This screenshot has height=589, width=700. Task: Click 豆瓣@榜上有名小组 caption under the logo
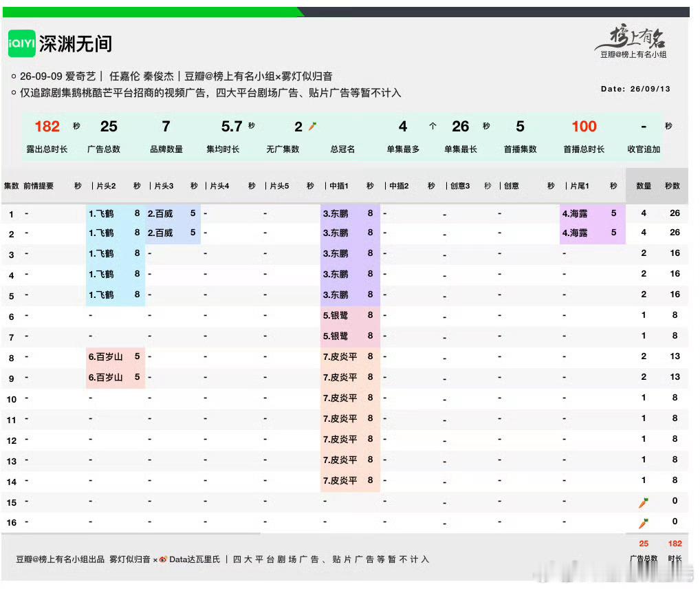point(633,54)
